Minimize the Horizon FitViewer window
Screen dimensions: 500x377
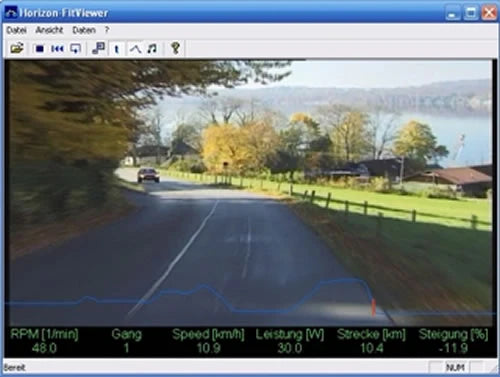pyautogui.click(x=453, y=13)
